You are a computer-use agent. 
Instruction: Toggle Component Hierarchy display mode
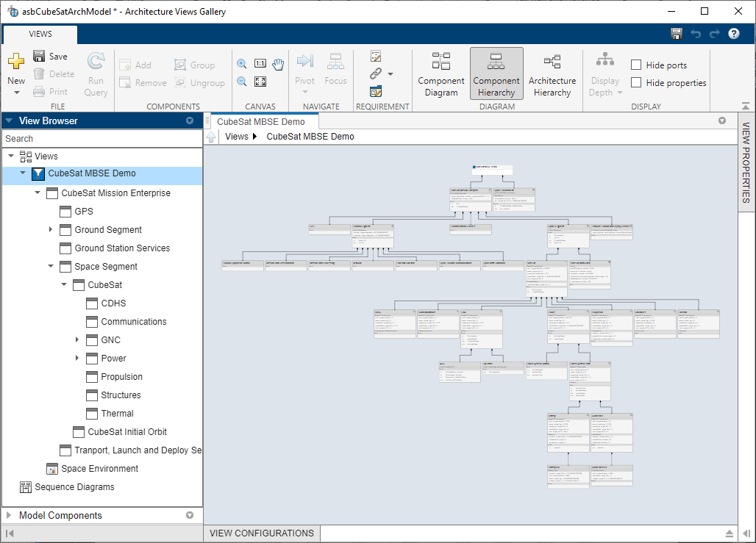click(496, 73)
